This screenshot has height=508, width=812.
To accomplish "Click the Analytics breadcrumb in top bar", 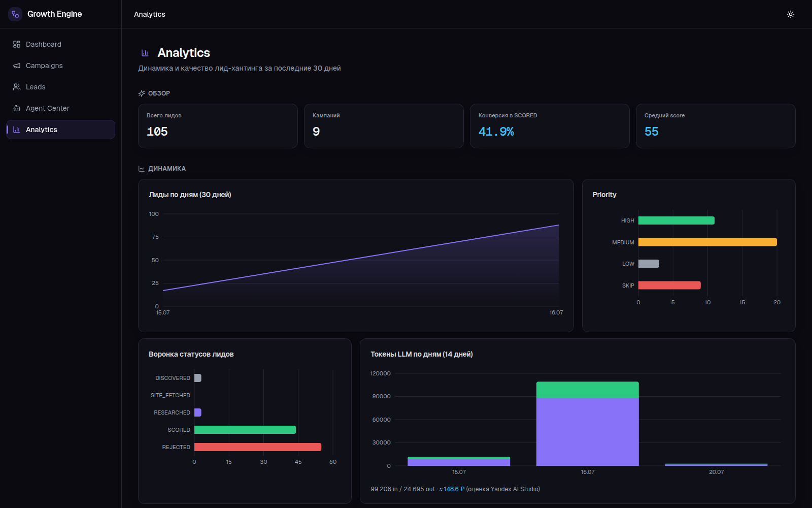I will (150, 14).
